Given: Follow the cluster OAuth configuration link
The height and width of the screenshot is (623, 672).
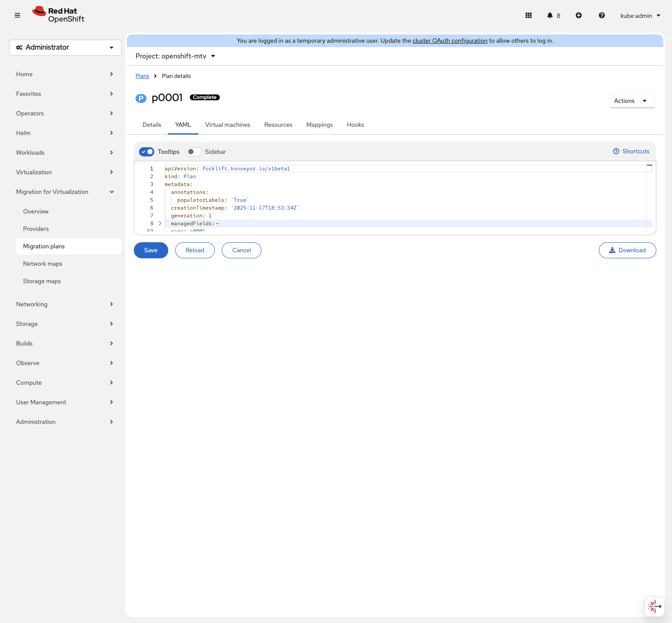Looking at the screenshot, I should (450, 41).
